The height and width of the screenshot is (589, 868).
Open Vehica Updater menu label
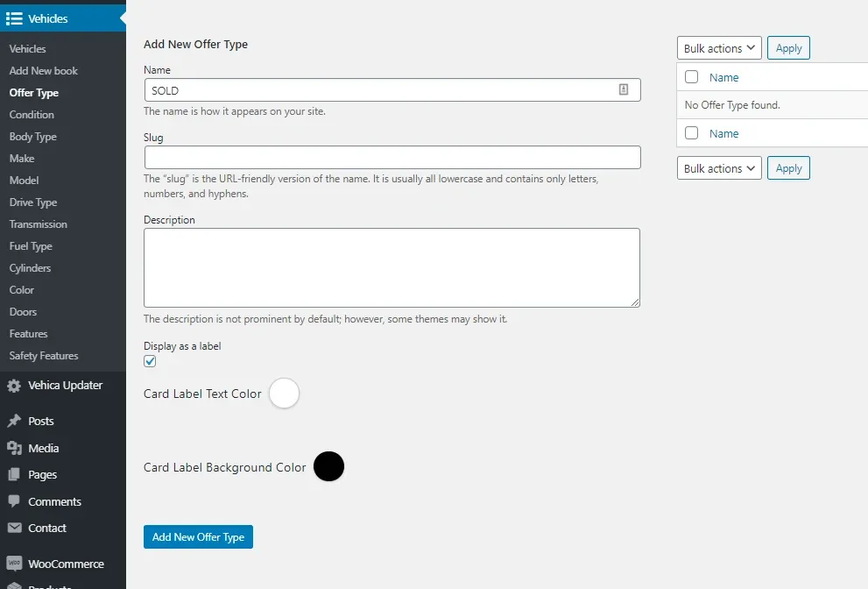click(66, 386)
